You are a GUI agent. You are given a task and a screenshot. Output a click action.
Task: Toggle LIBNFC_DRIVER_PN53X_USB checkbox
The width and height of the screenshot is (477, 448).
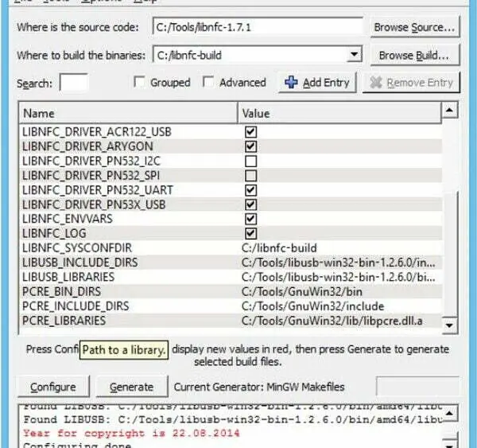[250, 205]
